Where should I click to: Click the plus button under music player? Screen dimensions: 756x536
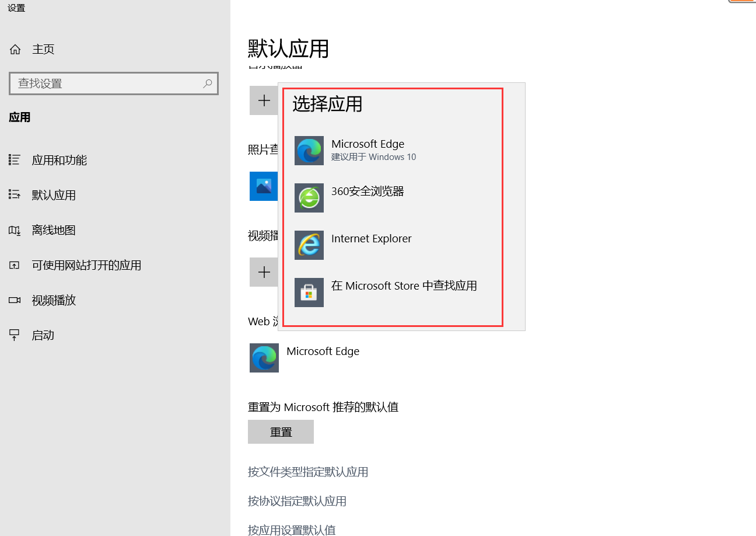click(x=264, y=100)
